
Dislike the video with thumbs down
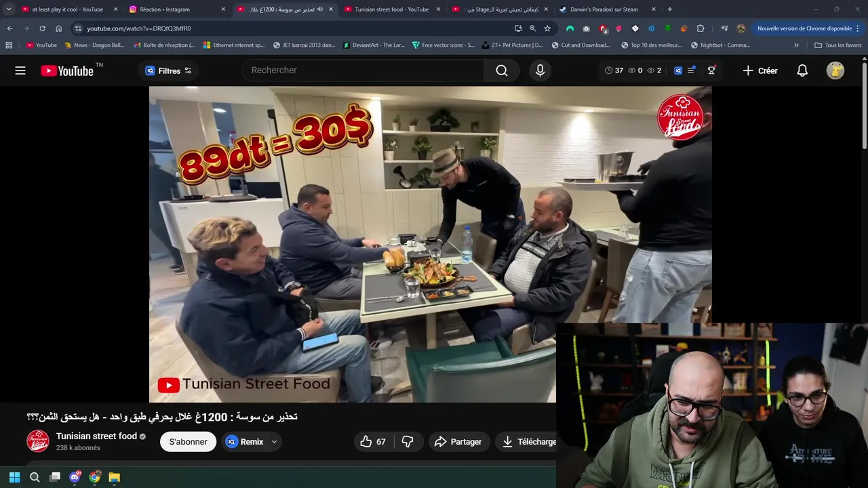coord(408,442)
